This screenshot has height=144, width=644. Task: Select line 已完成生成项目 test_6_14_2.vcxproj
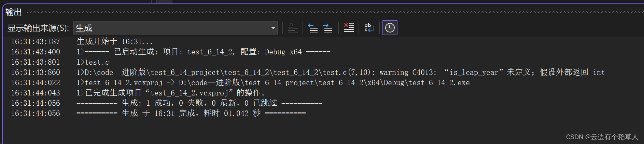(171, 93)
